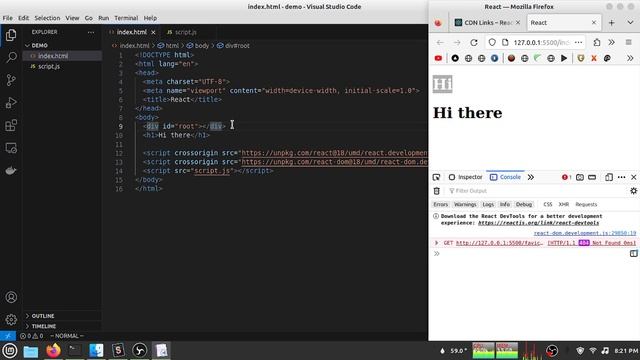Pick an element with devtools picker
The height and width of the screenshot is (360, 640).
click(436, 177)
